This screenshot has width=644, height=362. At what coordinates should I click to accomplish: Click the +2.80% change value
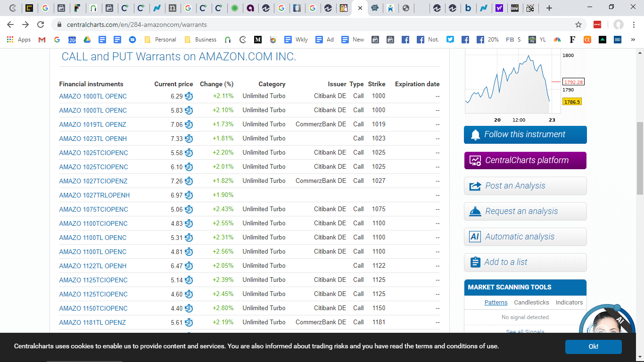223,308
